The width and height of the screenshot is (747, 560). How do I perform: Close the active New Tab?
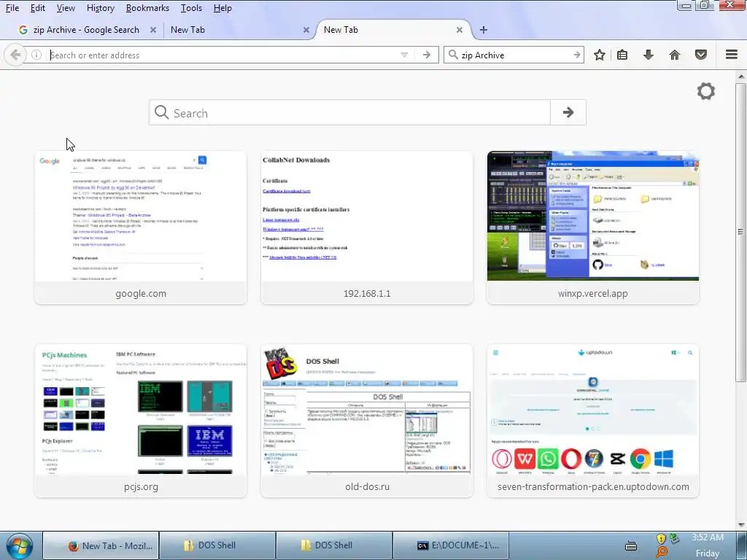(460, 29)
